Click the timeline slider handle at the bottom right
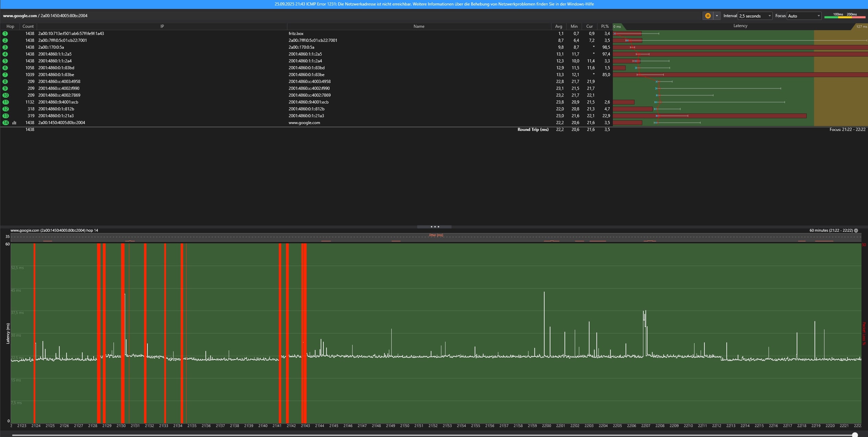This screenshot has width=868, height=437. click(x=855, y=435)
